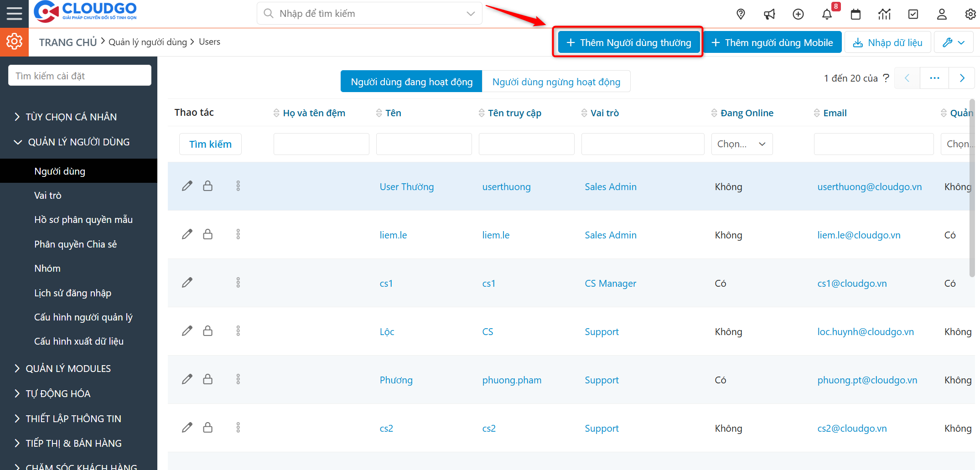This screenshot has height=470, width=980.
Task: Switch to Người dùng ngừng hoạt động tab
Action: coord(556,82)
